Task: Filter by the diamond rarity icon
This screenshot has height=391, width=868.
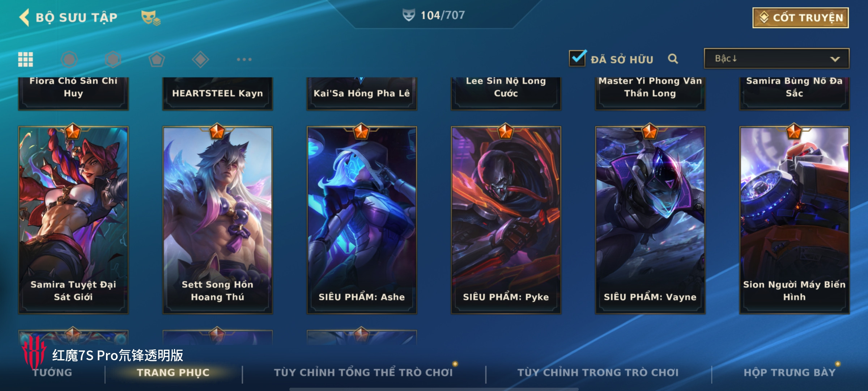Action: (200, 59)
